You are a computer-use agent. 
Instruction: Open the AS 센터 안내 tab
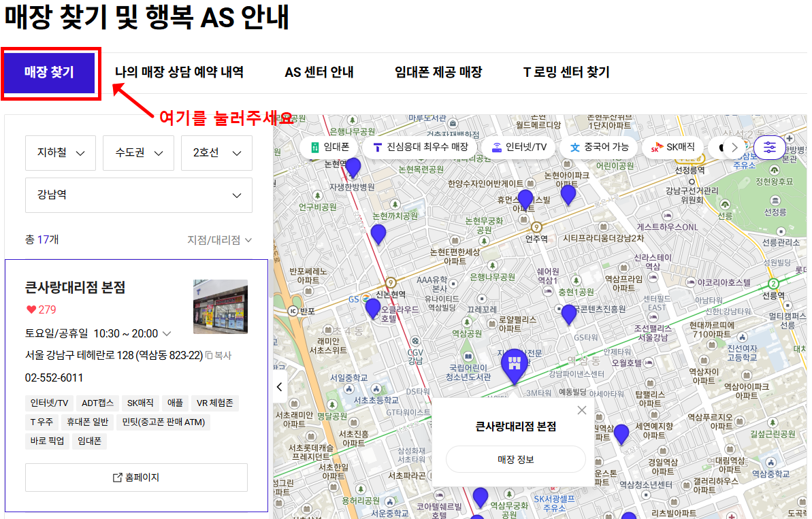[x=319, y=73]
